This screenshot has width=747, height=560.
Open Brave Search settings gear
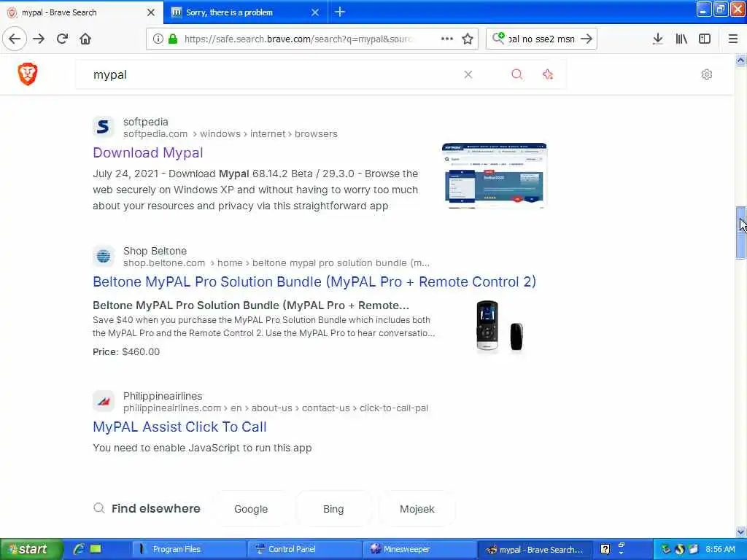tap(706, 74)
